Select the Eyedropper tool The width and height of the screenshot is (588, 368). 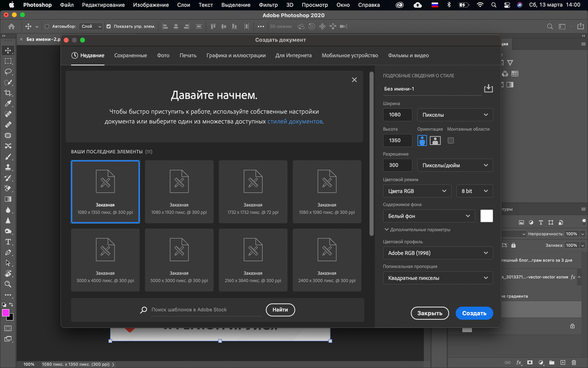tap(8, 104)
